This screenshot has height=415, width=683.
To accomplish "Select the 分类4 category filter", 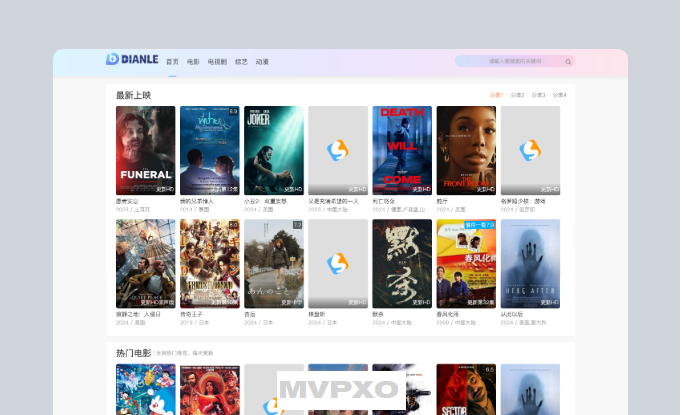I will [x=559, y=95].
